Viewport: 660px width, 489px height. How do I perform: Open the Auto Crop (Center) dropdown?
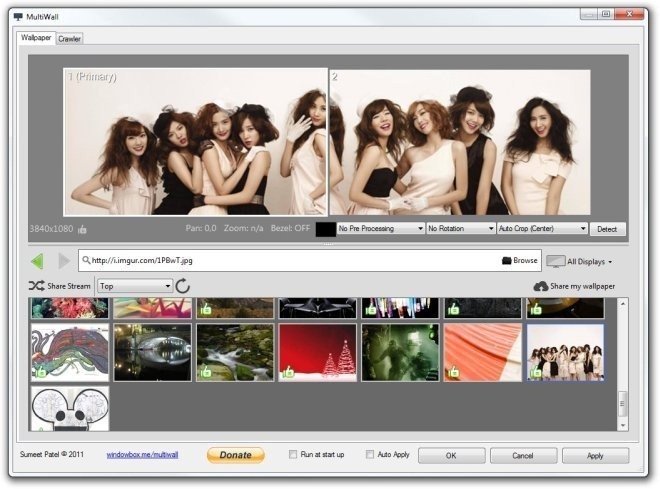[x=542, y=229]
